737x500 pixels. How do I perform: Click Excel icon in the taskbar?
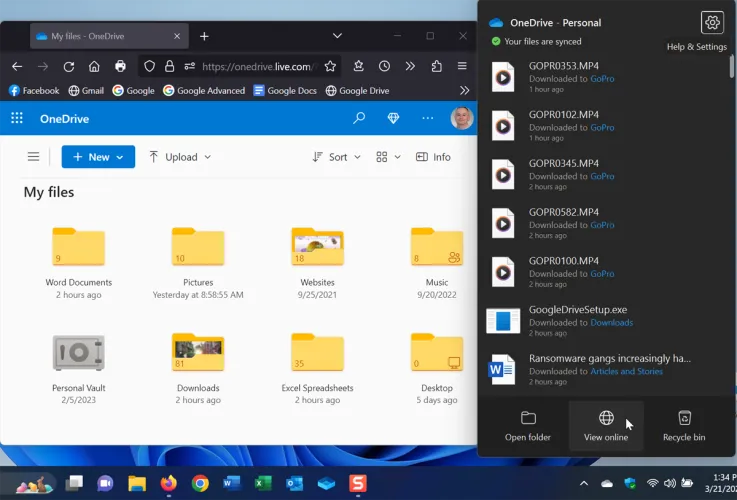click(262, 483)
